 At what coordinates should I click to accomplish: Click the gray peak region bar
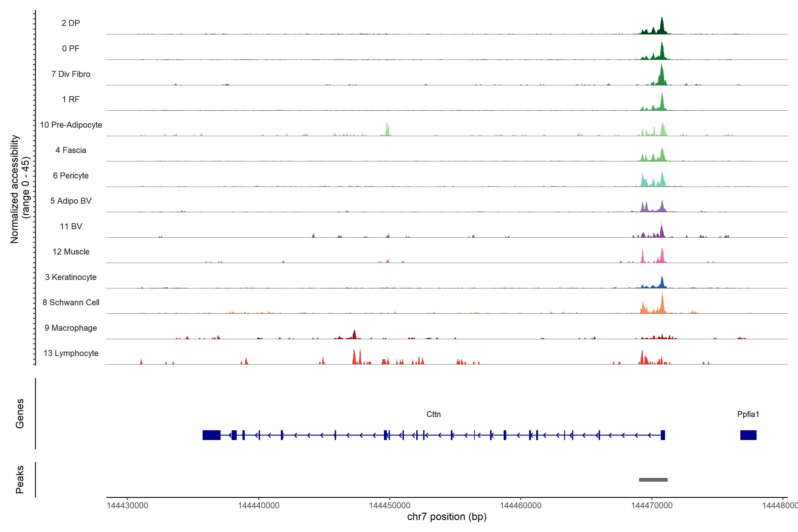pos(653,479)
